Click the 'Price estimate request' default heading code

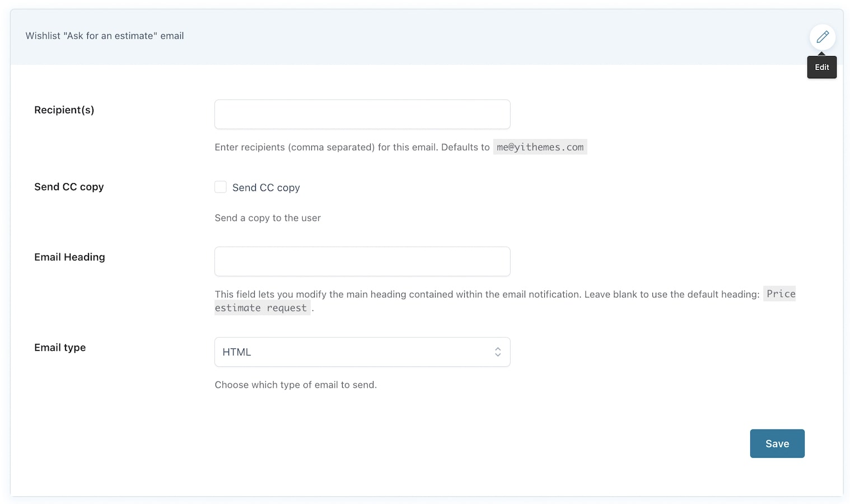(x=262, y=308)
